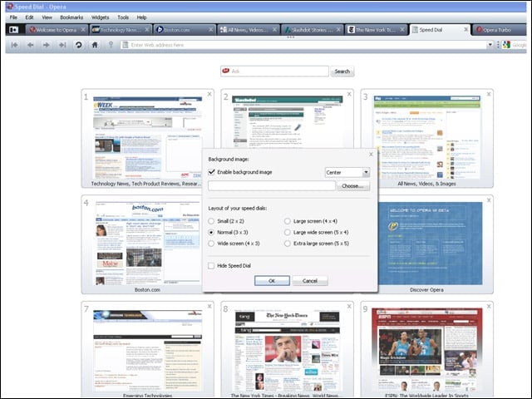Reload the page with the Reload icon

pyautogui.click(x=78, y=45)
